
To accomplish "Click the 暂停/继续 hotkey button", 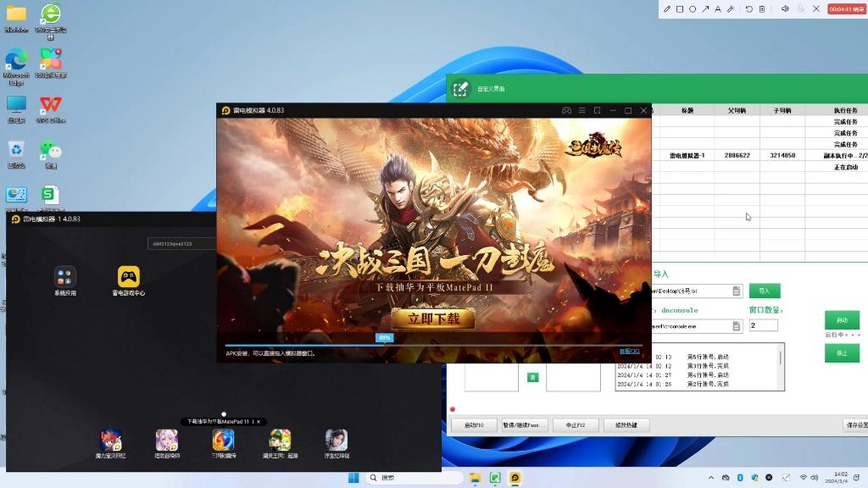I will tap(524, 425).
